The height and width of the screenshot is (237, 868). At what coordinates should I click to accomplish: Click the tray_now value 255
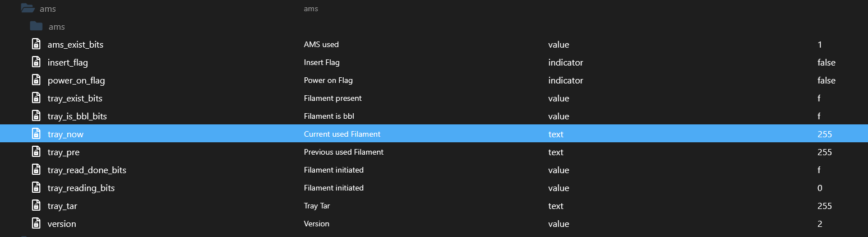pyautogui.click(x=824, y=134)
